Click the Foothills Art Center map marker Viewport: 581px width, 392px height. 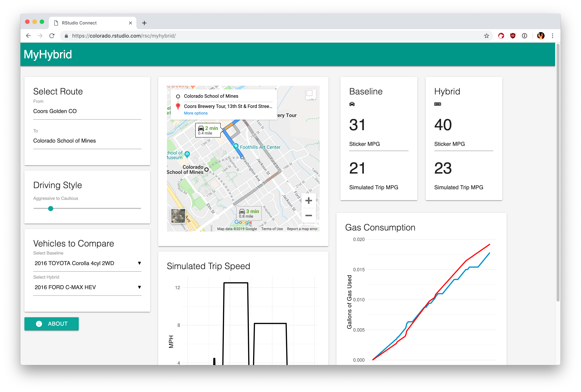click(x=235, y=146)
